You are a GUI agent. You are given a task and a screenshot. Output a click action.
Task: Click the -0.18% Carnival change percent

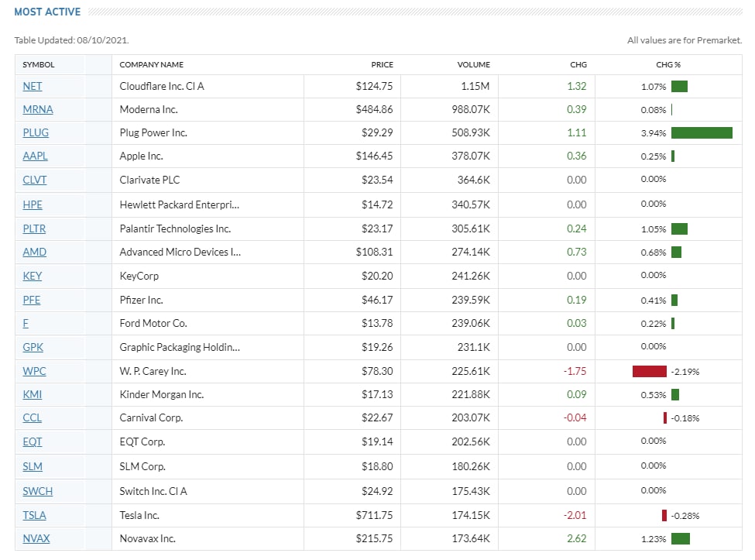[685, 418]
